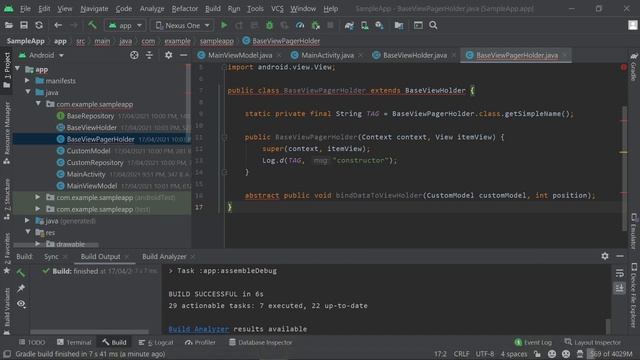Open the Logcat tool window button

point(156,342)
